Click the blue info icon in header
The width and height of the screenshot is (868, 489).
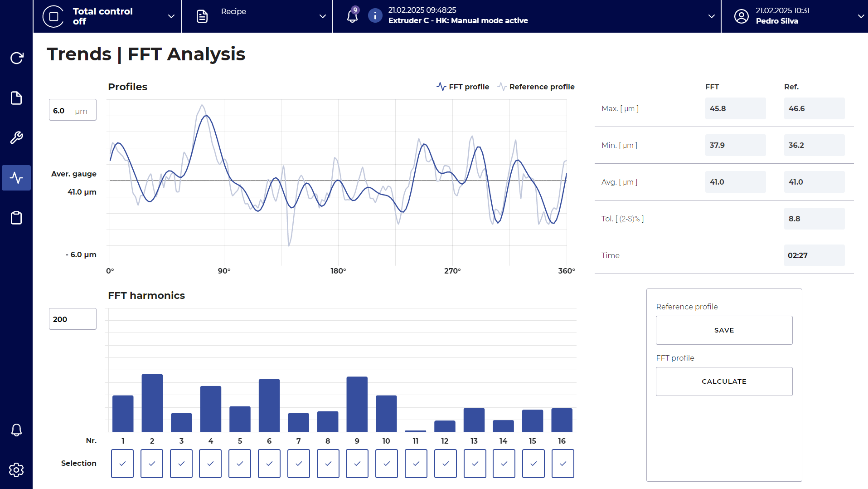(x=375, y=16)
